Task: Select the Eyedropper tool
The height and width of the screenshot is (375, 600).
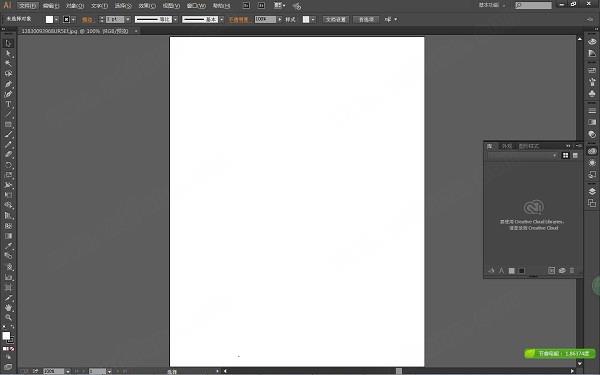Action: pyautogui.click(x=8, y=246)
